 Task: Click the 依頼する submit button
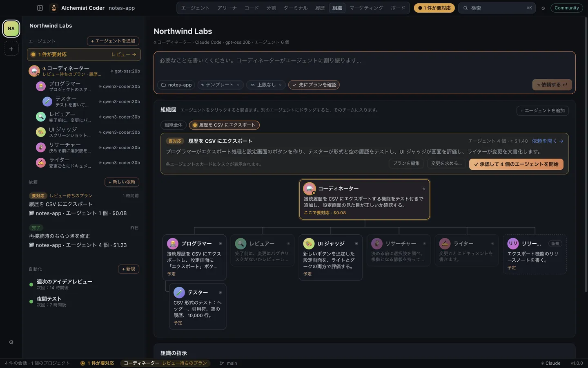pyautogui.click(x=552, y=85)
